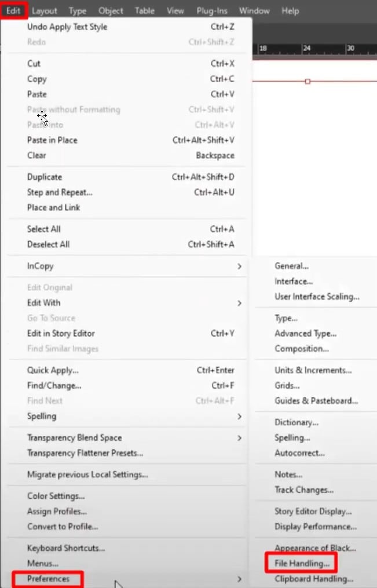Image resolution: width=377 pixels, height=588 pixels.
Task: Open the Table menu
Action: click(x=144, y=10)
